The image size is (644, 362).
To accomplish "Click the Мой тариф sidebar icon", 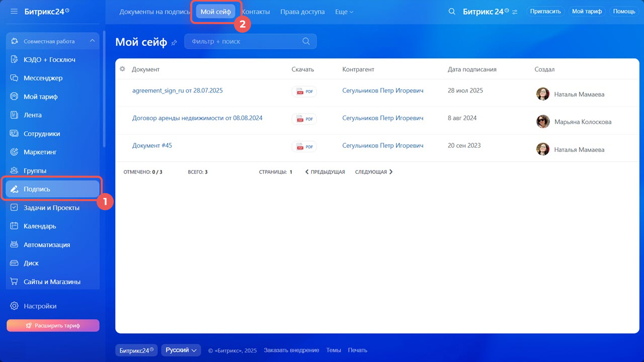I will click(x=14, y=97).
